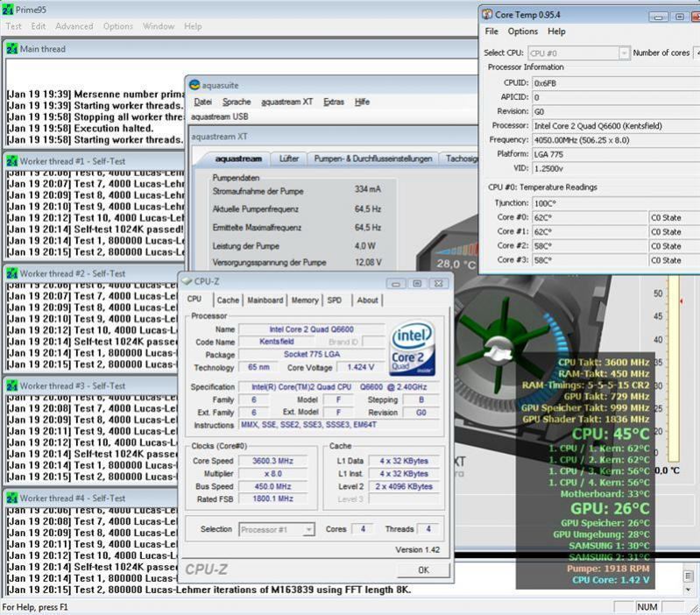This screenshot has height=615, width=700.
Task: Click the Core Voltage value 1.424 V
Action: pyautogui.click(x=360, y=367)
